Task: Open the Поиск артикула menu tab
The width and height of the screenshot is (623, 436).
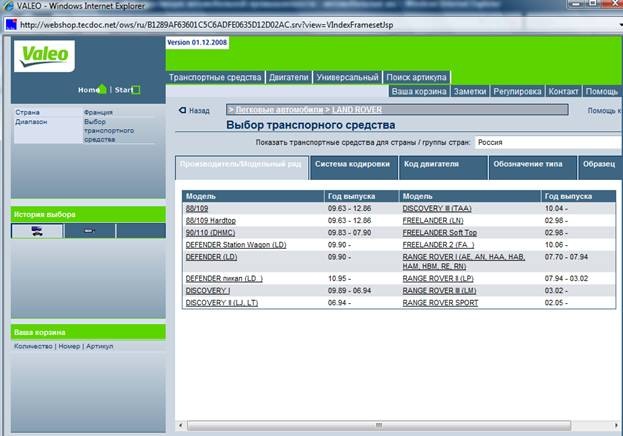Action: pos(416,77)
